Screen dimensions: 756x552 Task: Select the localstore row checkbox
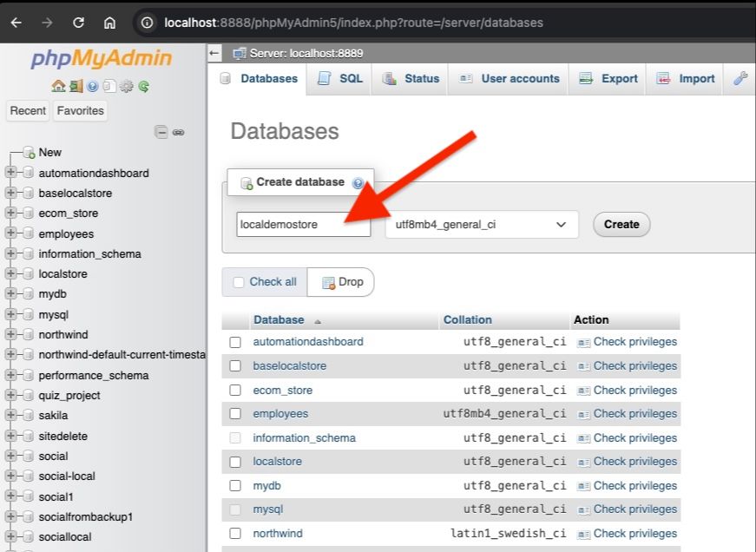tap(235, 462)
